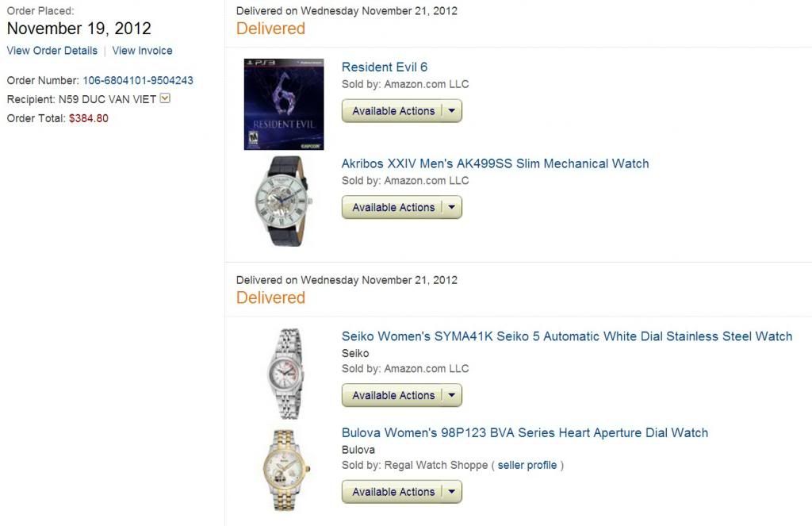Visit the Regal Watch Shoppe seller profile
This screenshot has width=812, height=526.
527,465
